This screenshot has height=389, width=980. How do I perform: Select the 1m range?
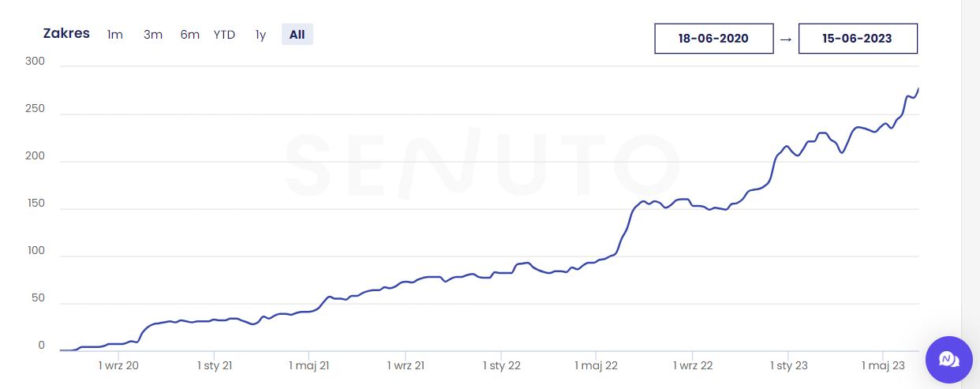point(115,35)
